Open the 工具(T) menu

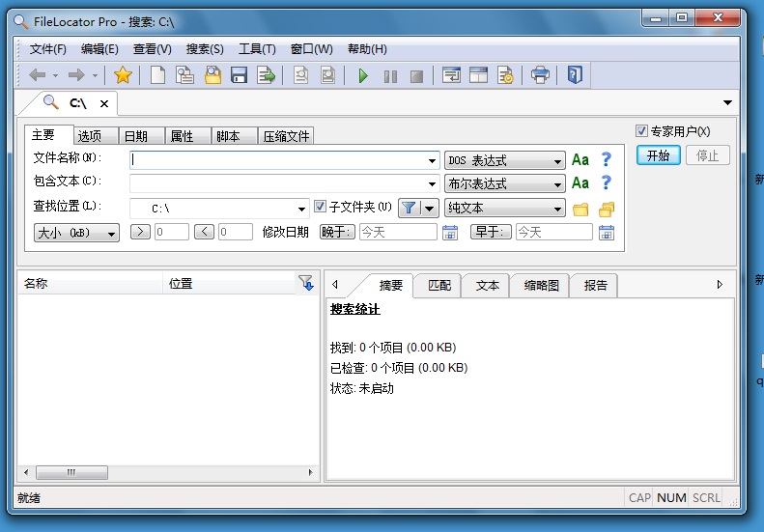[257, 49]
